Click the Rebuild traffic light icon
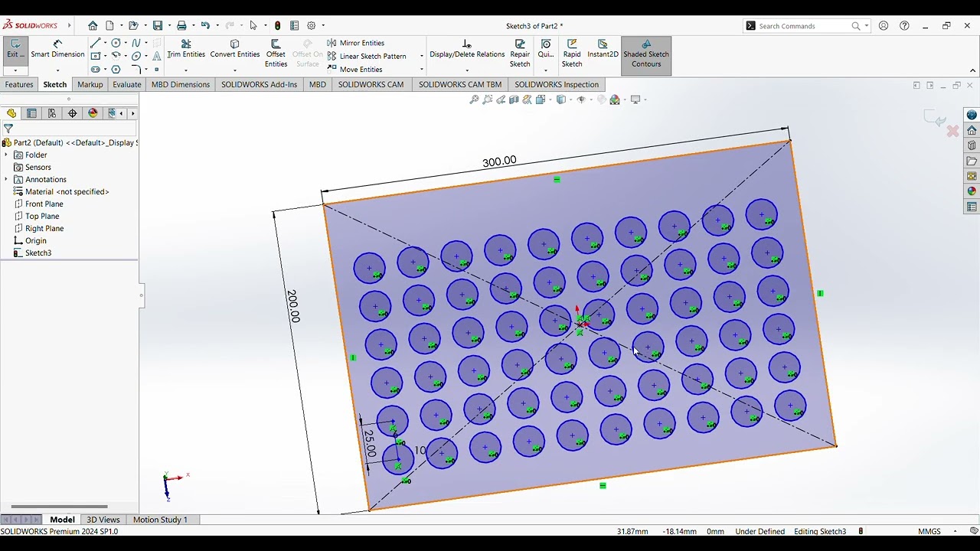Image resolution: width=980 pixels, height=551 pixels. [277, 26]
